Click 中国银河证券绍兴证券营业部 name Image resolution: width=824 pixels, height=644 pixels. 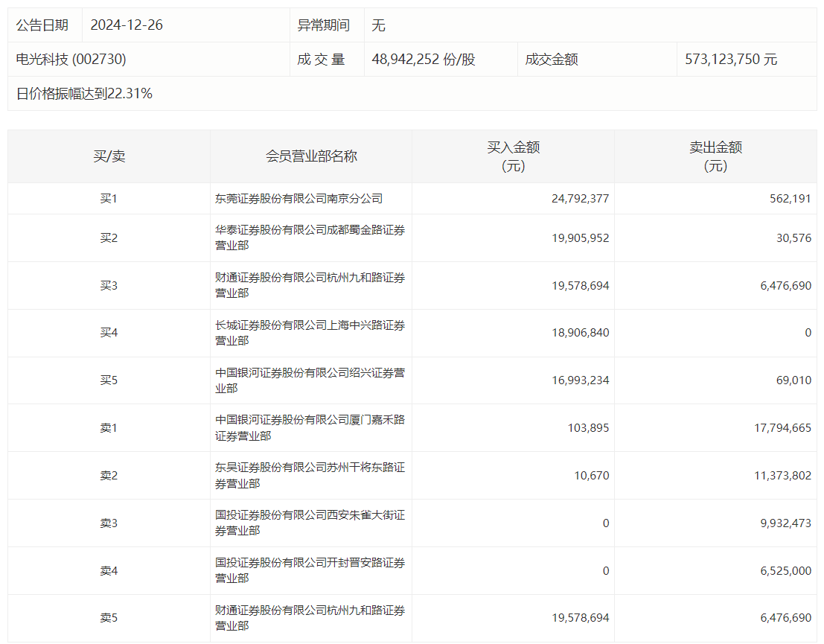pyautogui.click(x=310, y=380)
